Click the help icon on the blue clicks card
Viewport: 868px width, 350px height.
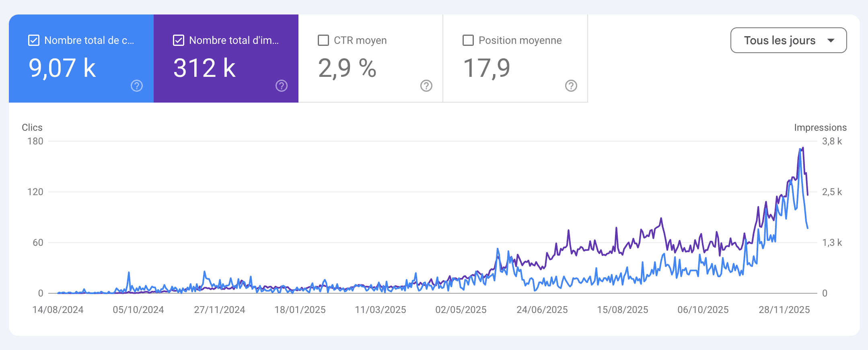point(137,86)
